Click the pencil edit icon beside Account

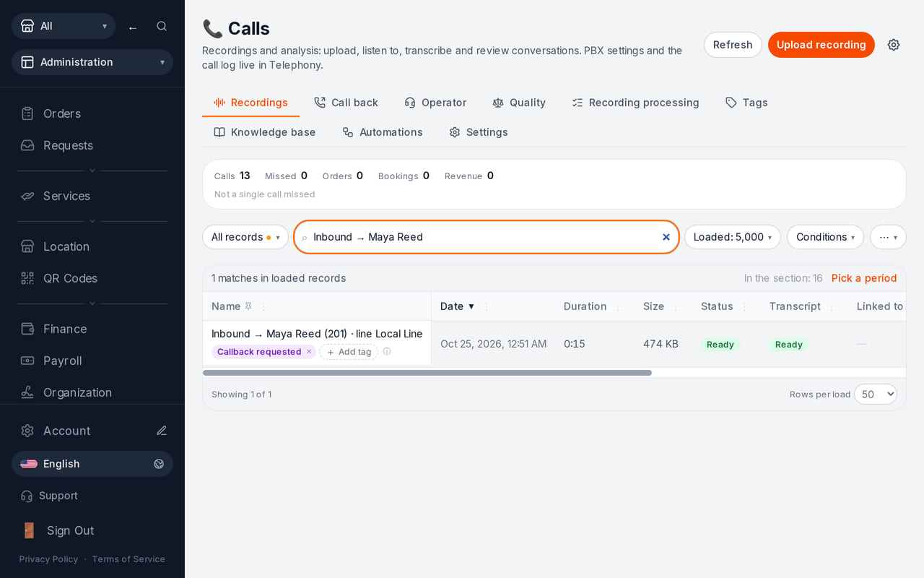pos(162,431)
